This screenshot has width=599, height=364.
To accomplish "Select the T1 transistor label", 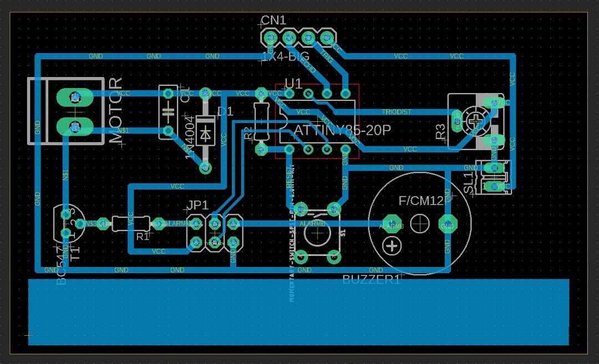I will pos(75,253).
